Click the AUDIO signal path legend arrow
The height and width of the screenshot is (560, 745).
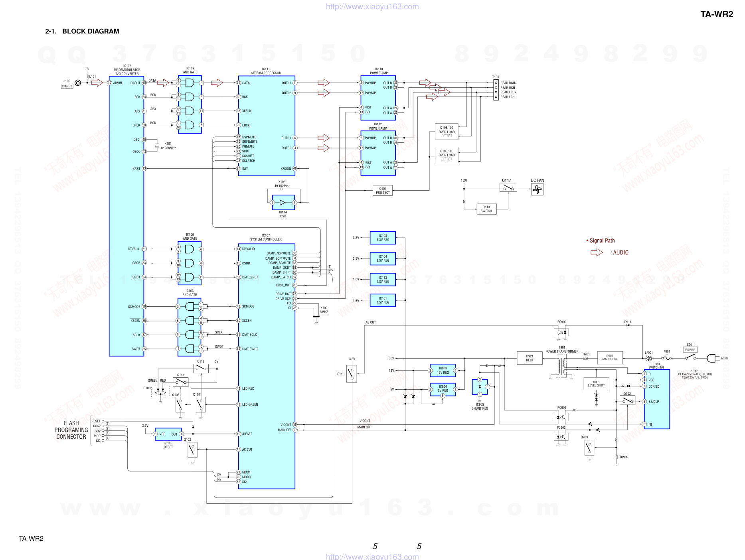[x=597, y=252]
